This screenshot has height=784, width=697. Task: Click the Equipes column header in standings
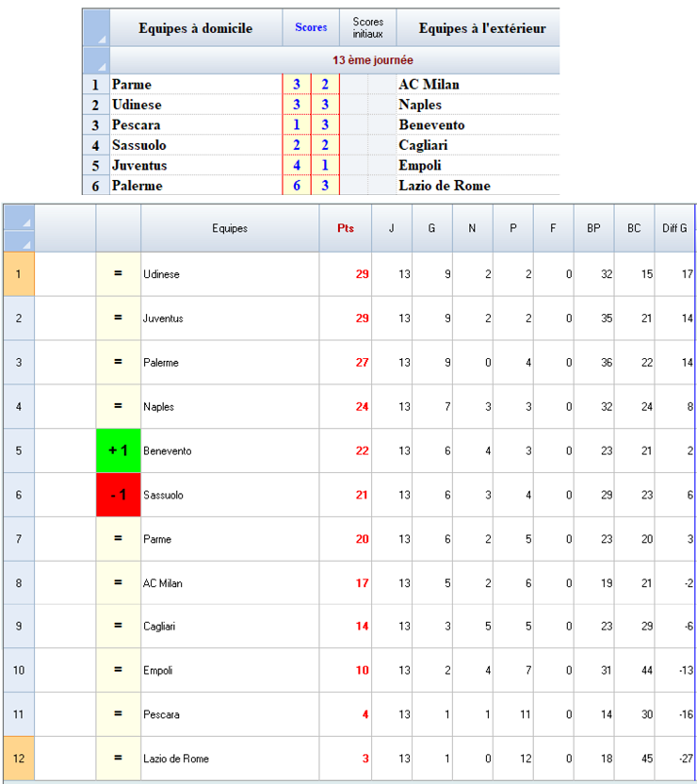[230, 228]
